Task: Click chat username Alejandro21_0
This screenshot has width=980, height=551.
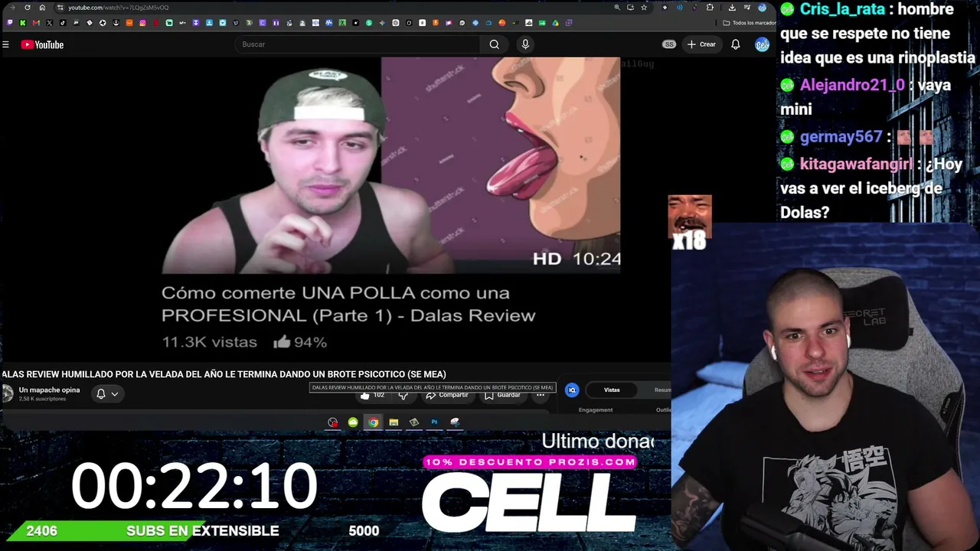Action: (852, 85)
